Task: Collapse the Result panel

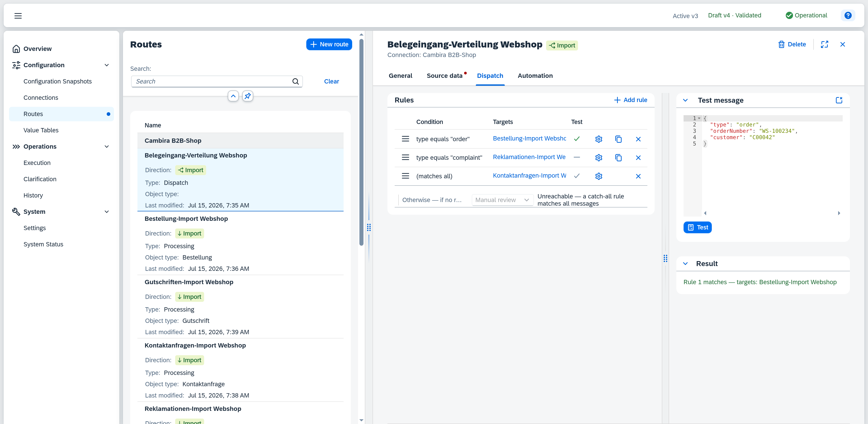Action: [x=685, y=264]
